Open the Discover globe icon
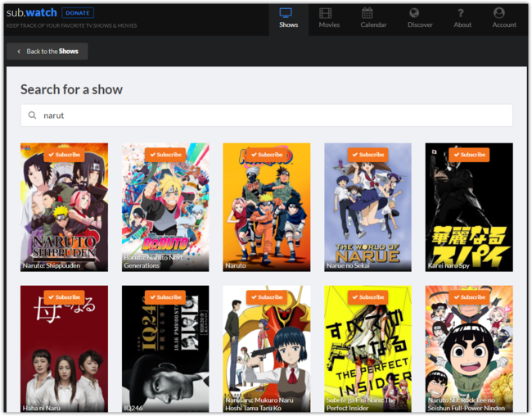This screenshot has width=532, height=416. 414,13
